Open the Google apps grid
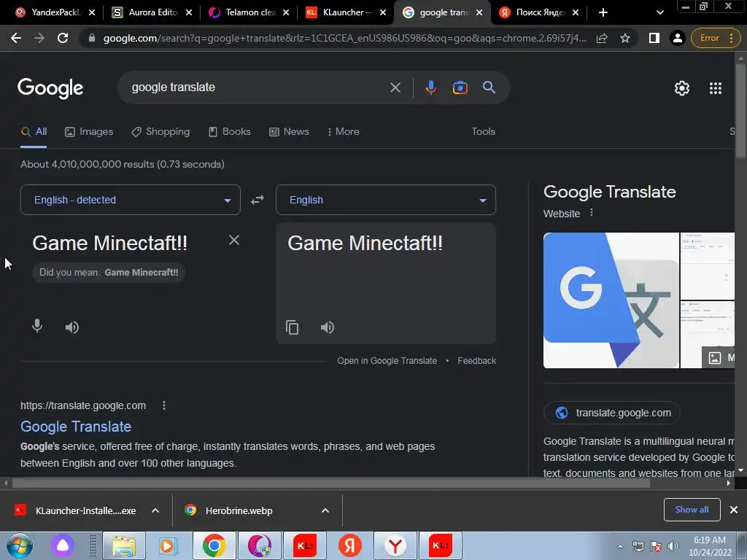Viewport: 747px width, 560px height. (715, 88)
